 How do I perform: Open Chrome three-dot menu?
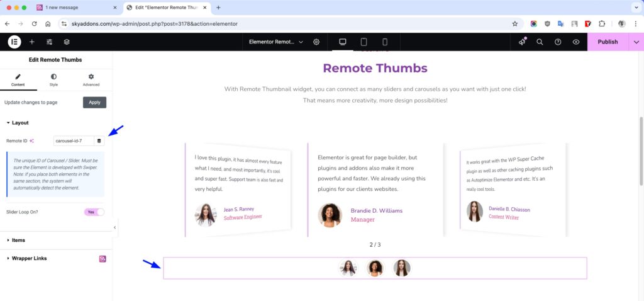635,24
